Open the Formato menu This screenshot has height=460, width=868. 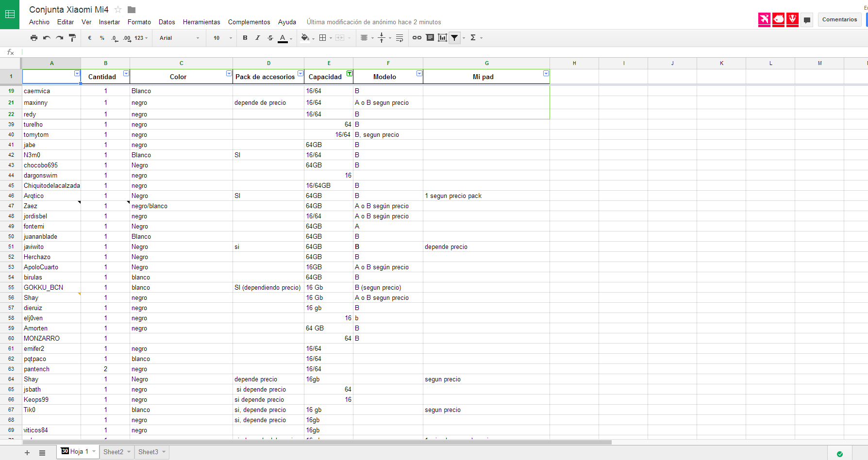click(139, 22)
